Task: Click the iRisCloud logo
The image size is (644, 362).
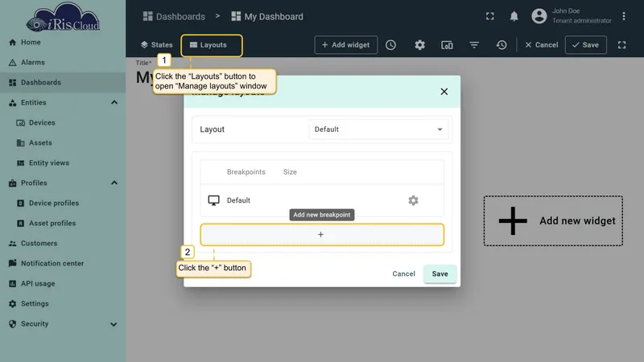Action: [x=63, y=17]
